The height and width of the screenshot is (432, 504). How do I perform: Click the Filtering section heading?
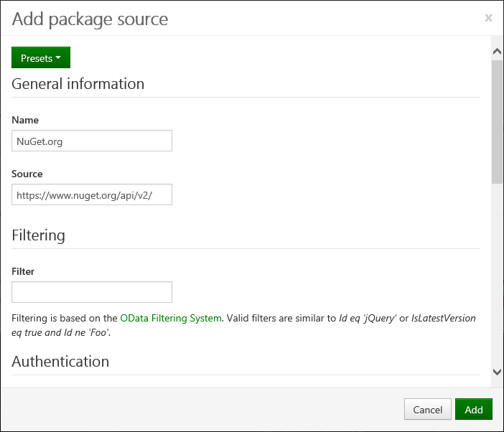click(38, 235)
